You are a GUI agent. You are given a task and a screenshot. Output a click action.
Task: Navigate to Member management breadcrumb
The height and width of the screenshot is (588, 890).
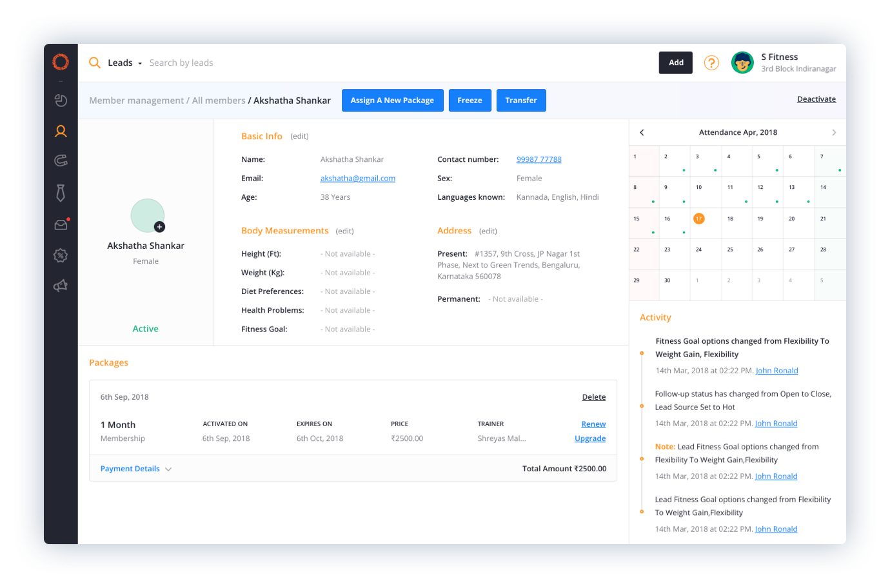[136, 101]
